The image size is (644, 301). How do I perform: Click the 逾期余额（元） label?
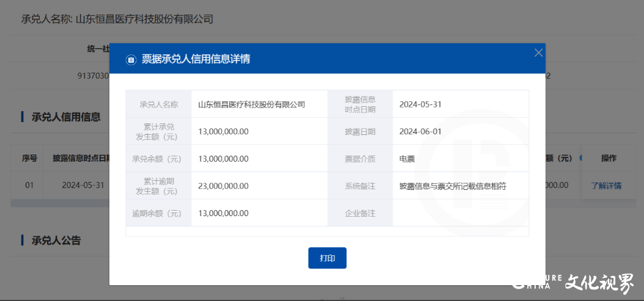pyautogui.click(x=158, y=213)
